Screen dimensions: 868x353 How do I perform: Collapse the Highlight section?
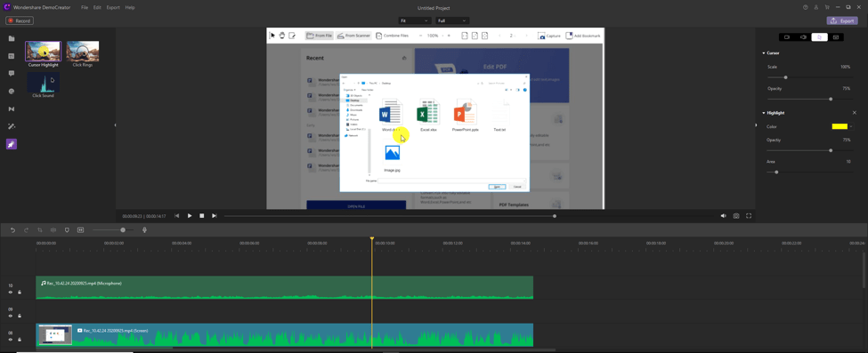coord(763,113)
